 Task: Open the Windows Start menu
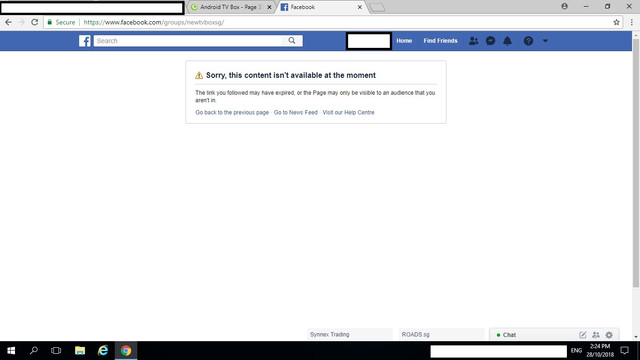pos(11,351)
